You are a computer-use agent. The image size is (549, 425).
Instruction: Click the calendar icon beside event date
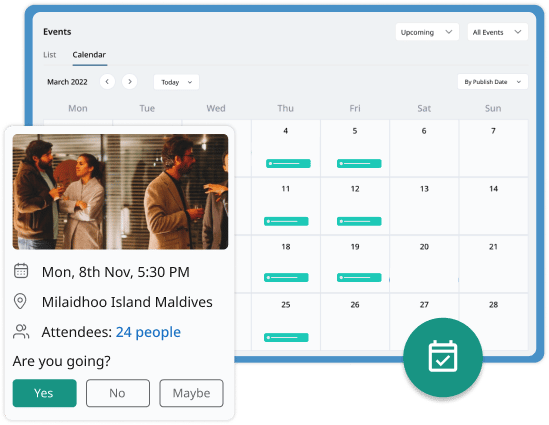(x=21, y=271)
